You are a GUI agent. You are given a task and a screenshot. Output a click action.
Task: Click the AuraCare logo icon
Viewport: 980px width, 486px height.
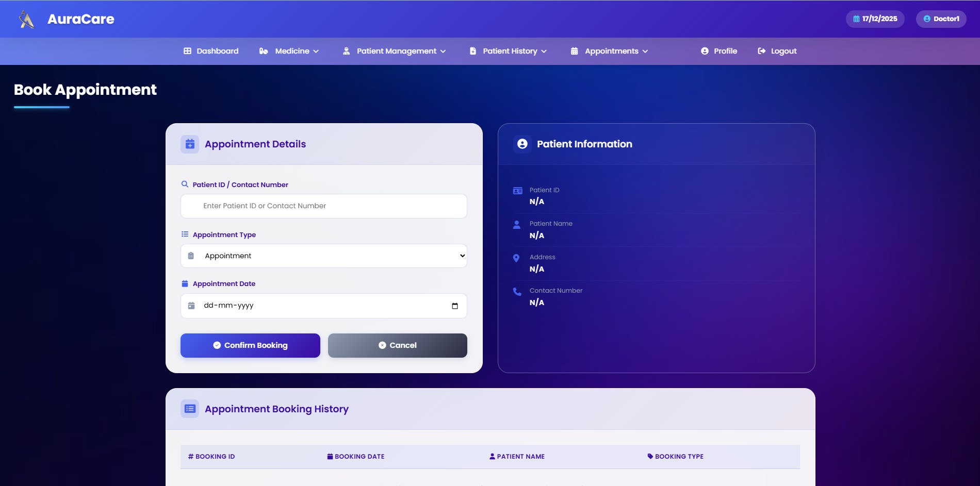[26, 19]
